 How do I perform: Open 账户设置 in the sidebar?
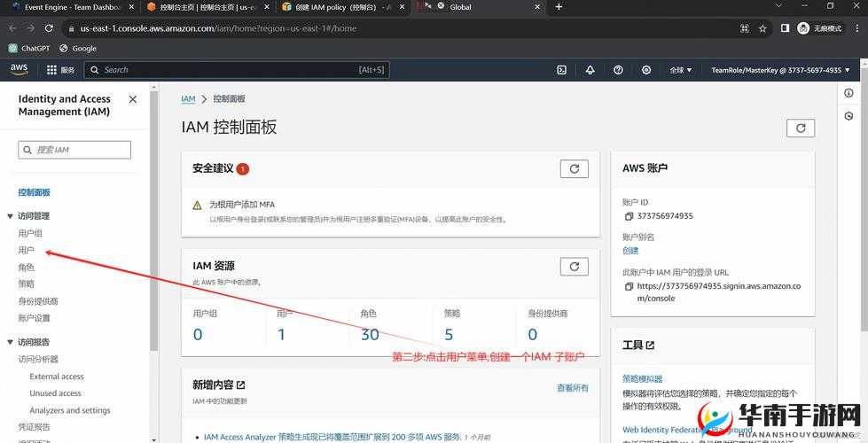[35, 318]
